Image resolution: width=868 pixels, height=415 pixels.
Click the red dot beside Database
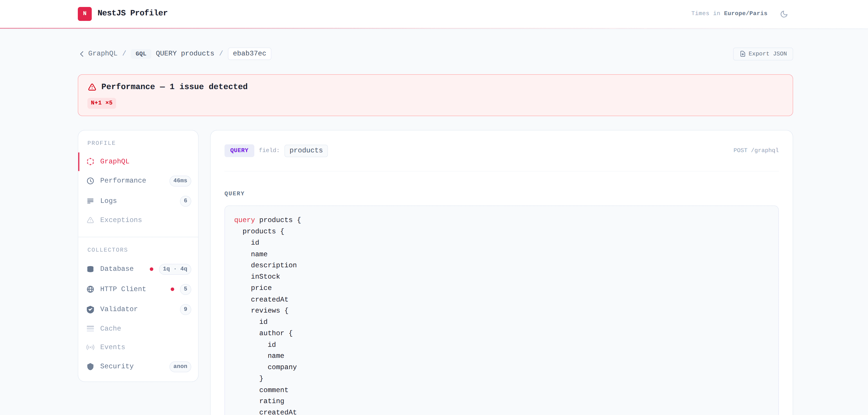coord(152,269)
